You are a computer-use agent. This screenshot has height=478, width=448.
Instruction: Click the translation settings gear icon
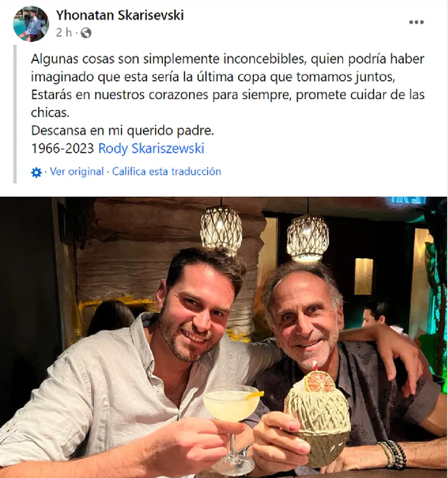[x=36, y=173]
